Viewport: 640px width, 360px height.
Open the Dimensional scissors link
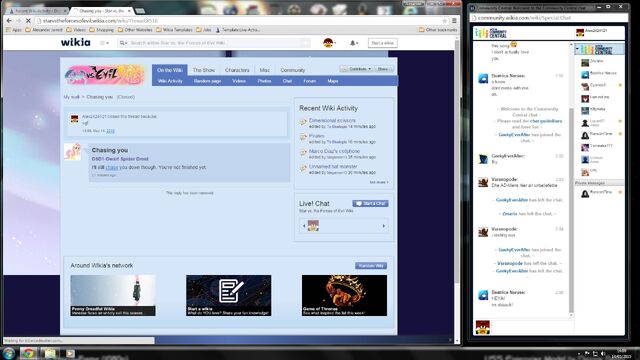click(332, 120)
